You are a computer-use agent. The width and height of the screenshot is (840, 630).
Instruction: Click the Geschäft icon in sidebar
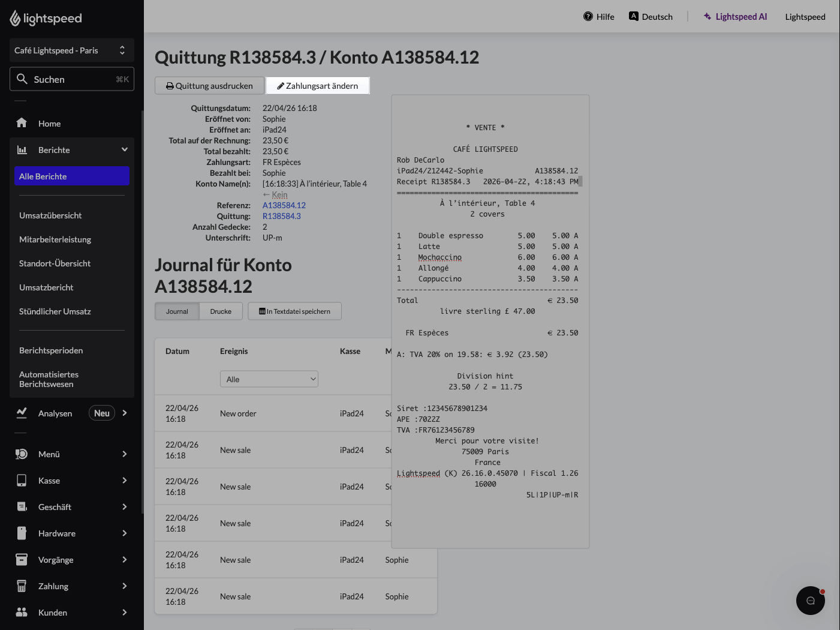tap(22, 506)
